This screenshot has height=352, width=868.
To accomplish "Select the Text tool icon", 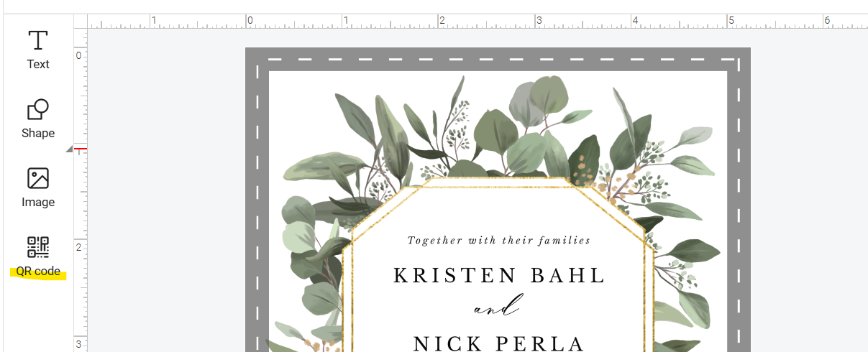I will pos(38,40).
